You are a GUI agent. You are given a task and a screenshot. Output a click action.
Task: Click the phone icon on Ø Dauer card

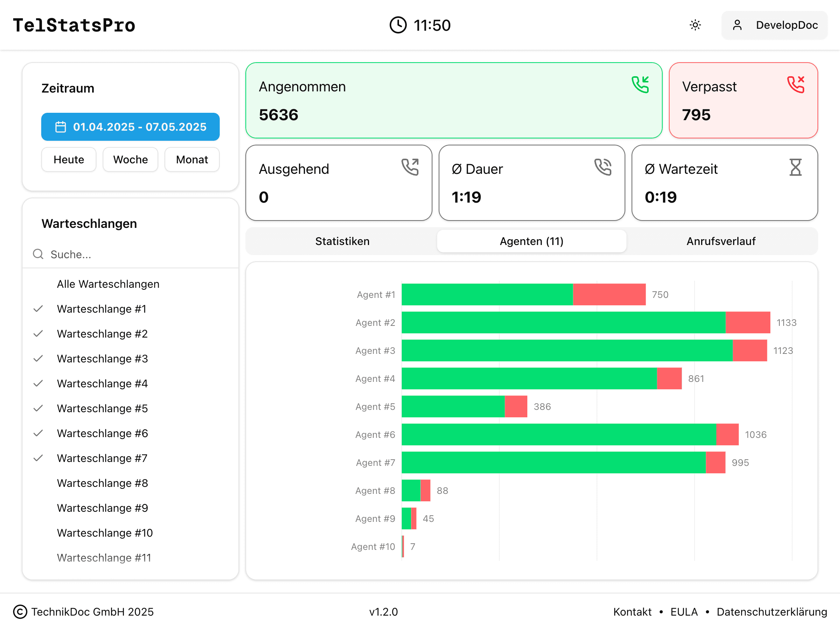point(603,167)
